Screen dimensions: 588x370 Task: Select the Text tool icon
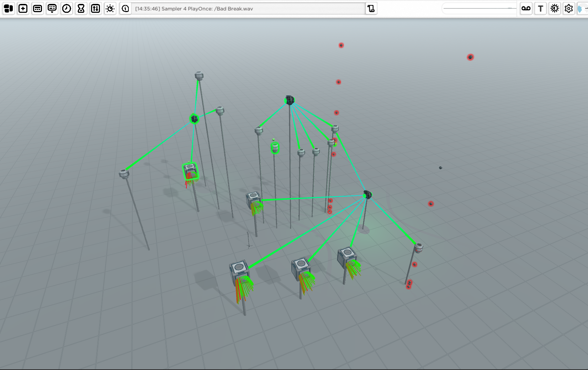[x=541, y=9]
